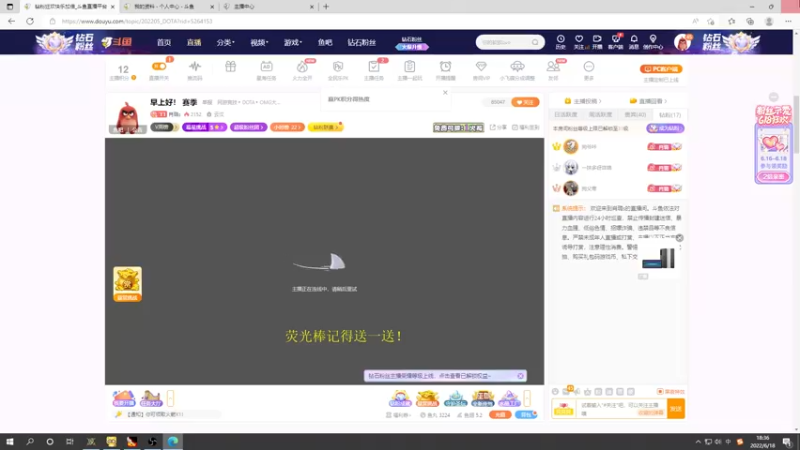Open the 超级粉丝团 badge
Image resolution: width=800 pixels, height=450 pixels.
coord(248,127)
